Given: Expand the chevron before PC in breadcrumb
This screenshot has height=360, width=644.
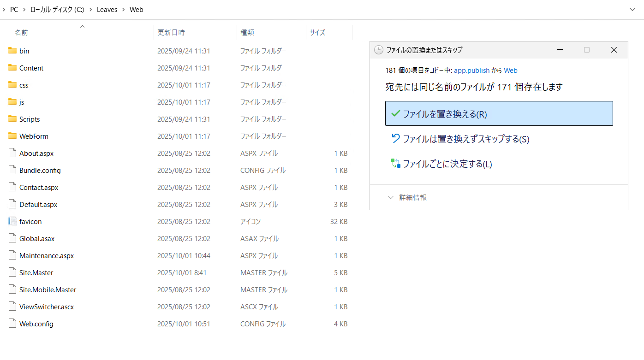Looking at the screenshot, I should coord(4,10).
